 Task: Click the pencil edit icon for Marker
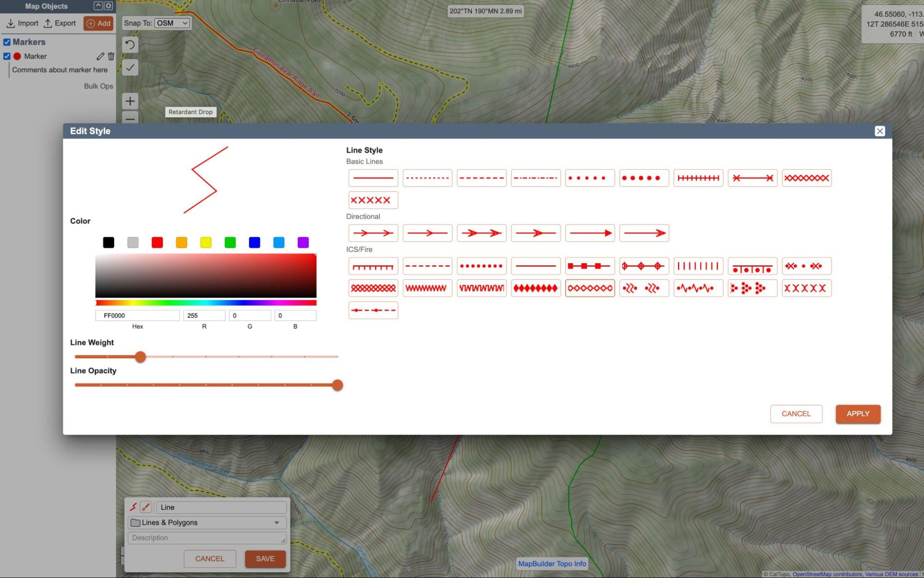pyautogui.click(x=100, y=56)
